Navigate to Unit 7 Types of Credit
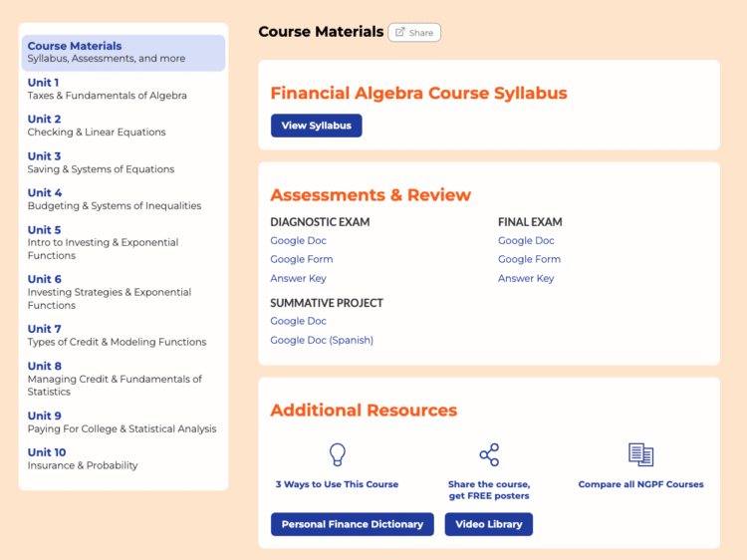747x560 pixels. pyautogui.click(x=117, y=335)
